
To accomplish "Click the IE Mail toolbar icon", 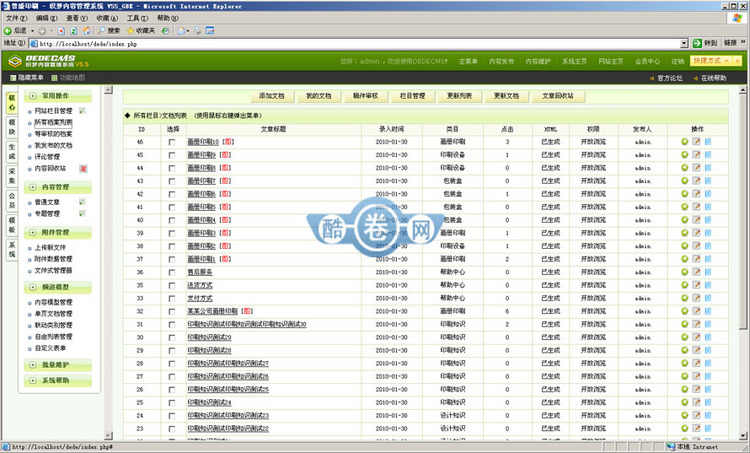I will (182, 31).
